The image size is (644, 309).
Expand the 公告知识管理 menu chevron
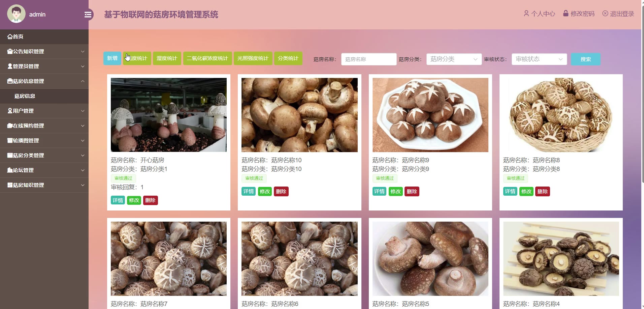click(x=83, y=52)
